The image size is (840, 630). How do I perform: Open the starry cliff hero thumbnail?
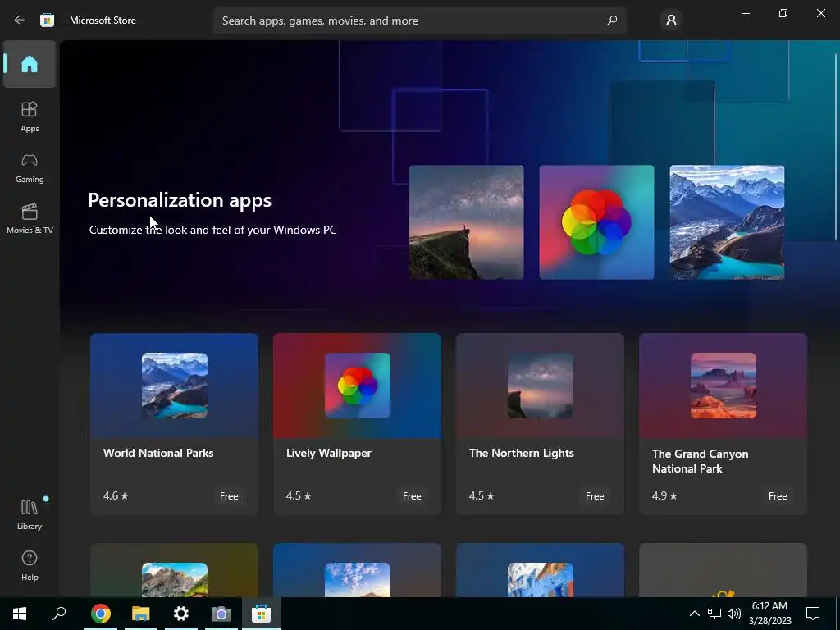(x=466, y=222)
